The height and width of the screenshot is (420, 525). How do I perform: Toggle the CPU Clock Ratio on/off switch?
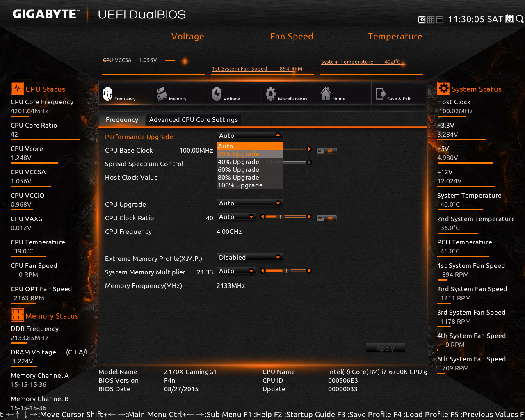tap(326, 218)
